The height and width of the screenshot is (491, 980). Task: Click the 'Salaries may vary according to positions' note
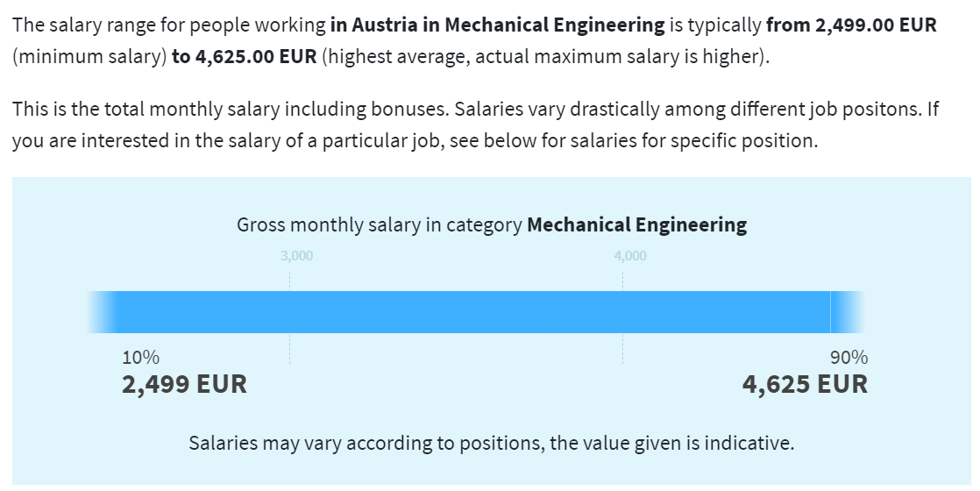[491, 443]
